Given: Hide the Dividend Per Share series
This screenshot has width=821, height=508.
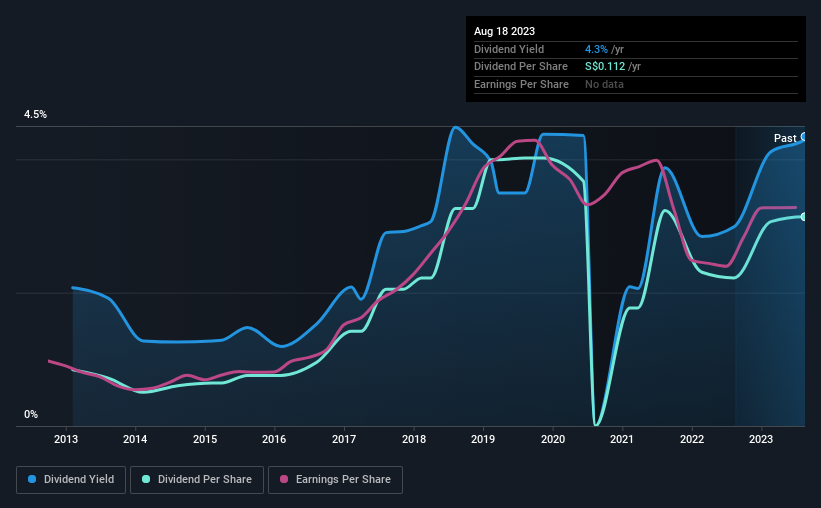Looking at the screenshot, I should [x=199, y=480].
